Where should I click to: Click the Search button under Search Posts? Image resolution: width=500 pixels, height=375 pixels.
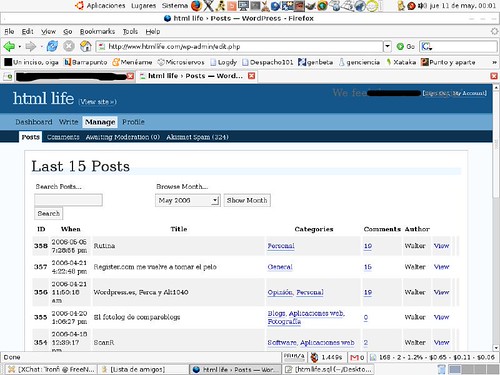pyautogui.click(x=49, y=213)
